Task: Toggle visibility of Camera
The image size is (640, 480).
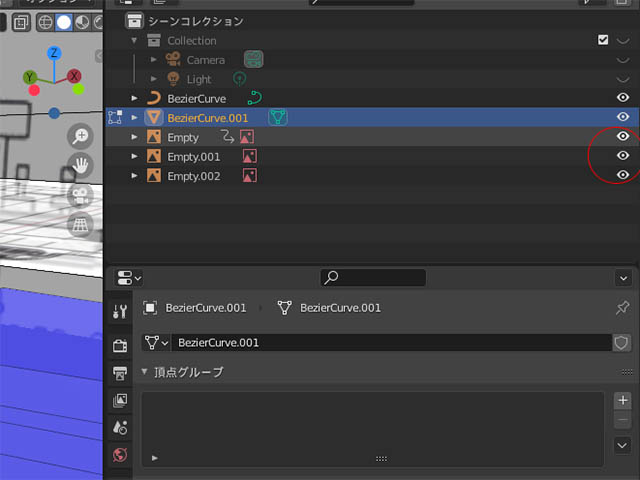Action: click(623, 60)
